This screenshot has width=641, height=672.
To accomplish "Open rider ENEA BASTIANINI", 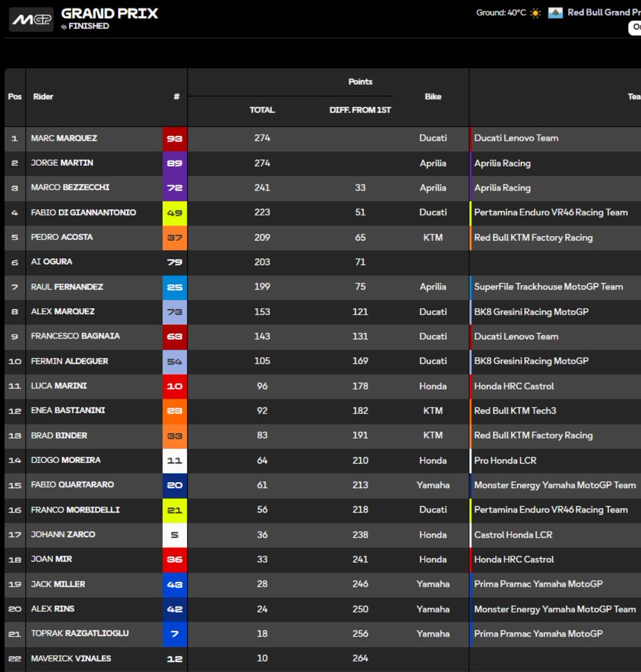I will (68, 410).
